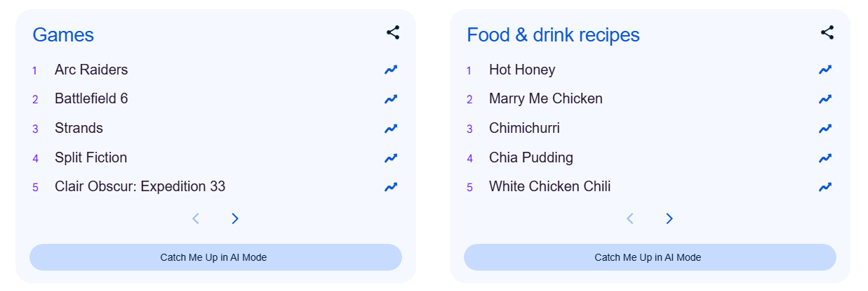Screen dimensions: 868x291
Task: Go to next page of Games list
Action: [x=235, y=219]
